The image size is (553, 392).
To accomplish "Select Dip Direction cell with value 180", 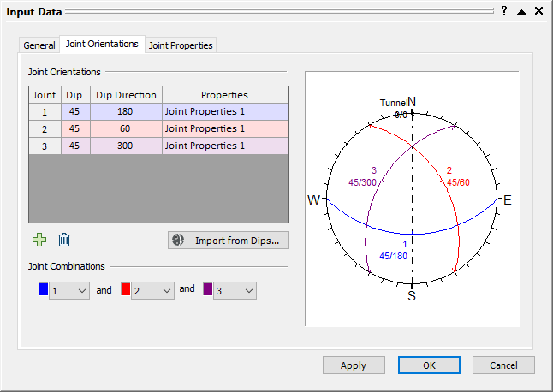I will pos(126,112).
